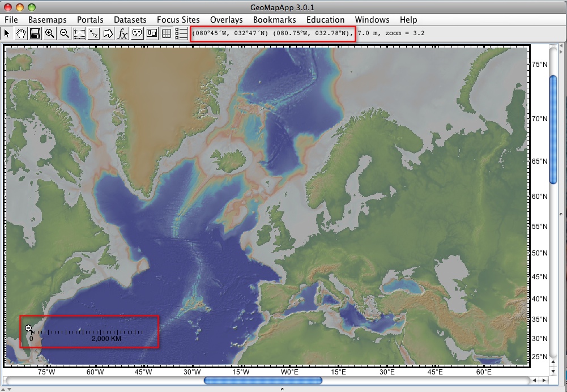This screenshot has height=392, width=567.
Task: Open the fx grid function tool
Action: 122,33
